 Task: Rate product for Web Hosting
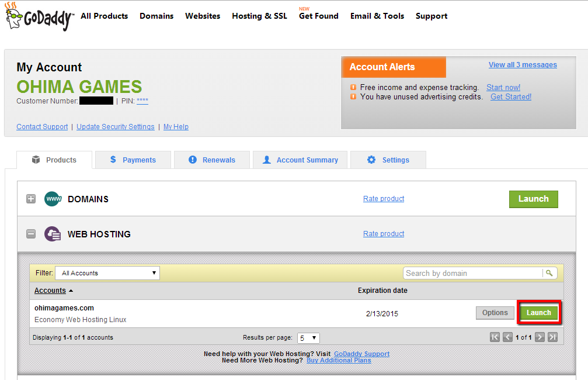point(384,234)
